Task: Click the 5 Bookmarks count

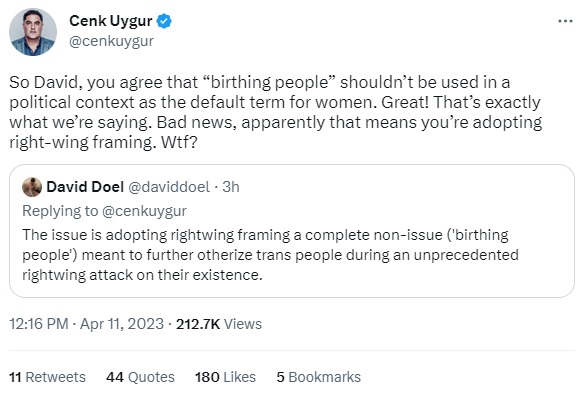Action: tap(318, 377)
